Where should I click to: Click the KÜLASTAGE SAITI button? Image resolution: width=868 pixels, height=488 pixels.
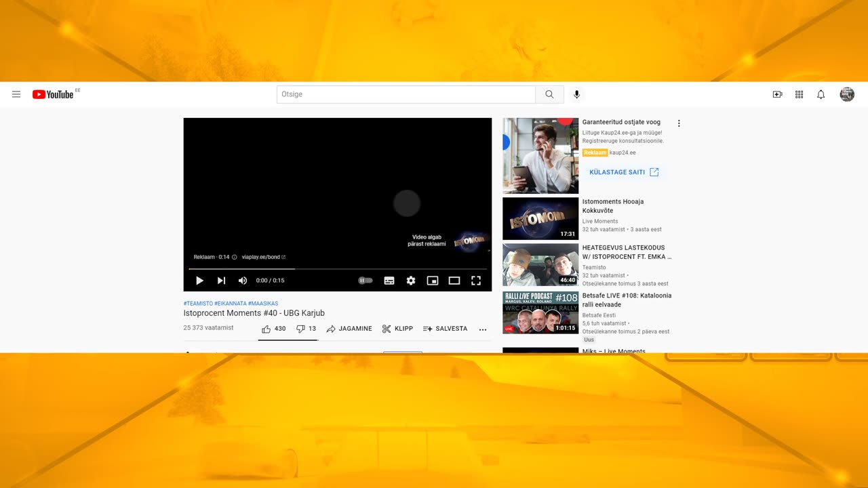[624, 172]
